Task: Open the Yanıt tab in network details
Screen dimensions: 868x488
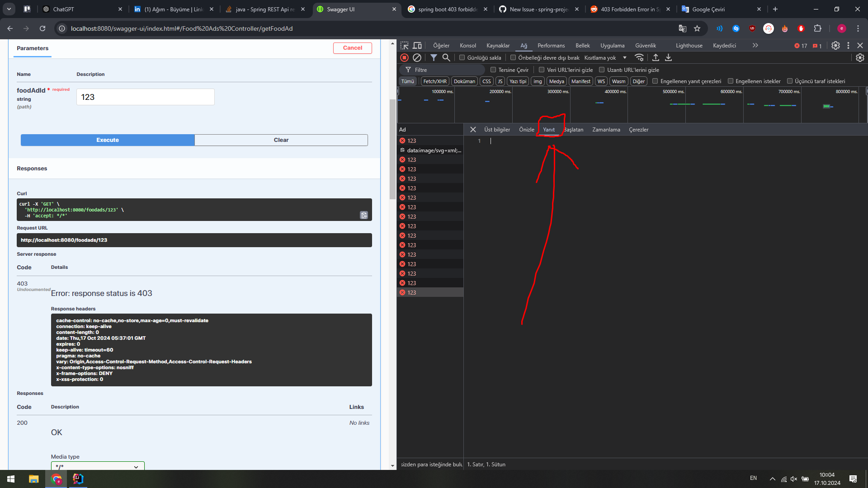Action: pyautogui.click(x=549, y=130)
